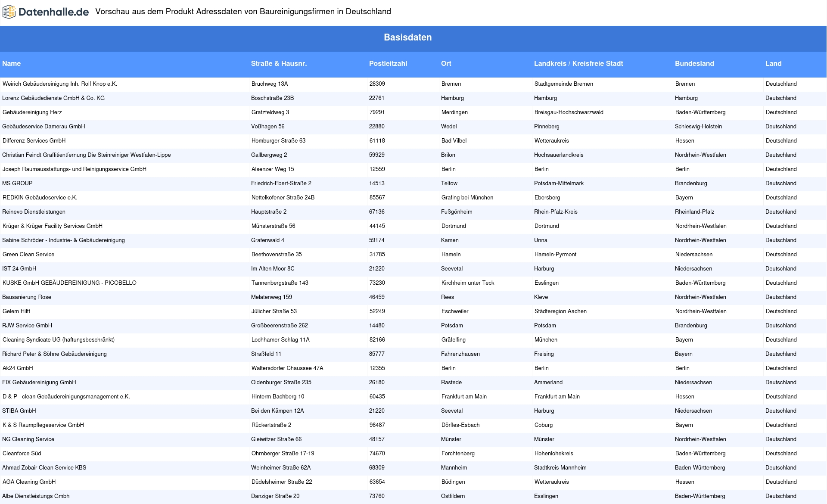Viewport: 827px width, 504px height.
Task: Click Green Clean Service name
Action: coord(28,255)
